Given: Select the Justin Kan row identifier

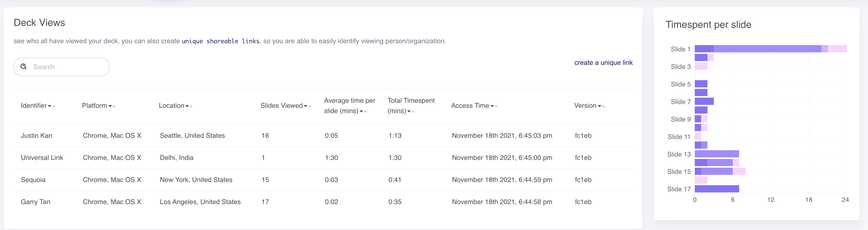Looking at the screenshot, I should pyautogui.click(x=36, y=135).
